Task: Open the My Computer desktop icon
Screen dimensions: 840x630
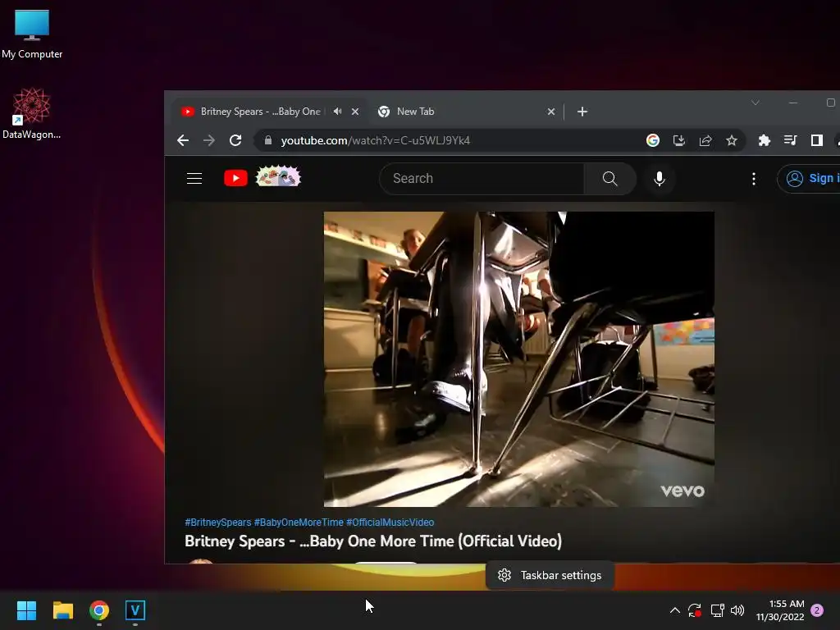Action: coord(32,34)
